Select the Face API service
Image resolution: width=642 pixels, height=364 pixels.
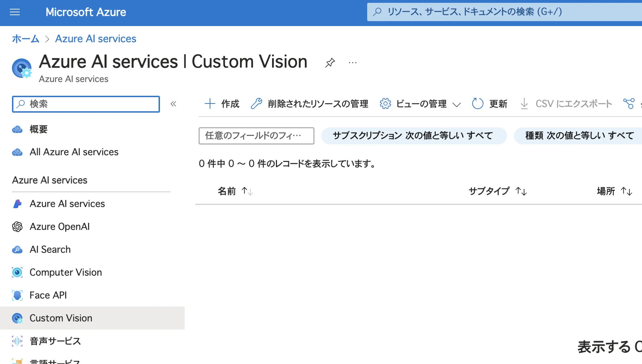(48, 295)
